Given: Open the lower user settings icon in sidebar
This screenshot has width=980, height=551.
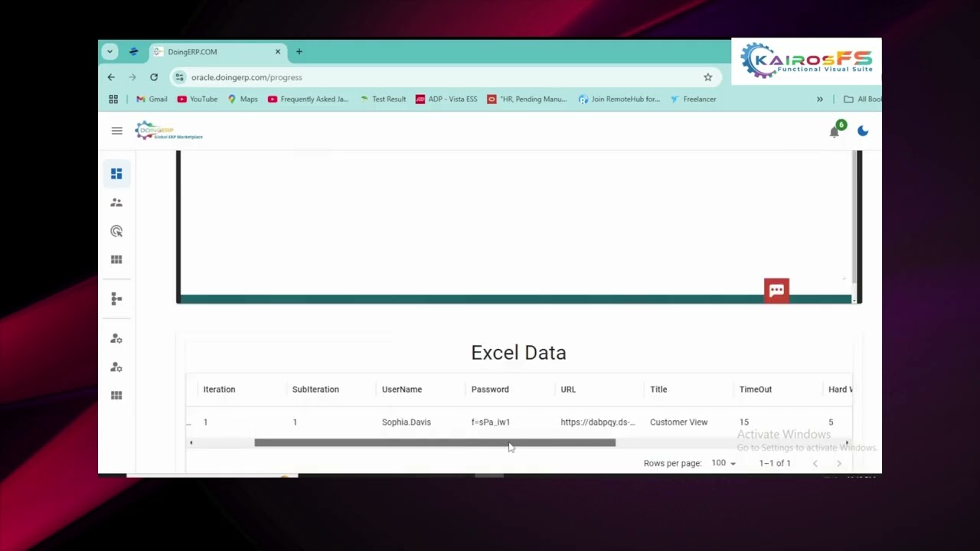Looking at the screenshot, I should click(x=116, y=367).
